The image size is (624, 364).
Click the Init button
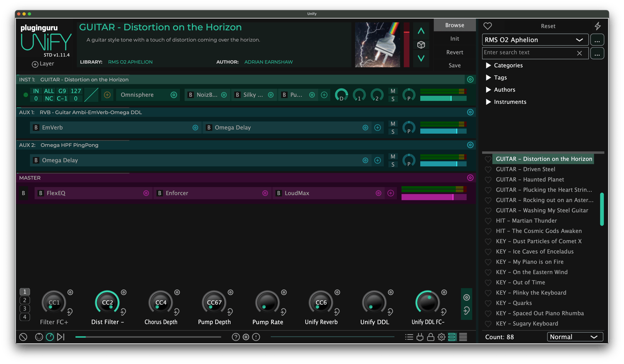point(454,39)
